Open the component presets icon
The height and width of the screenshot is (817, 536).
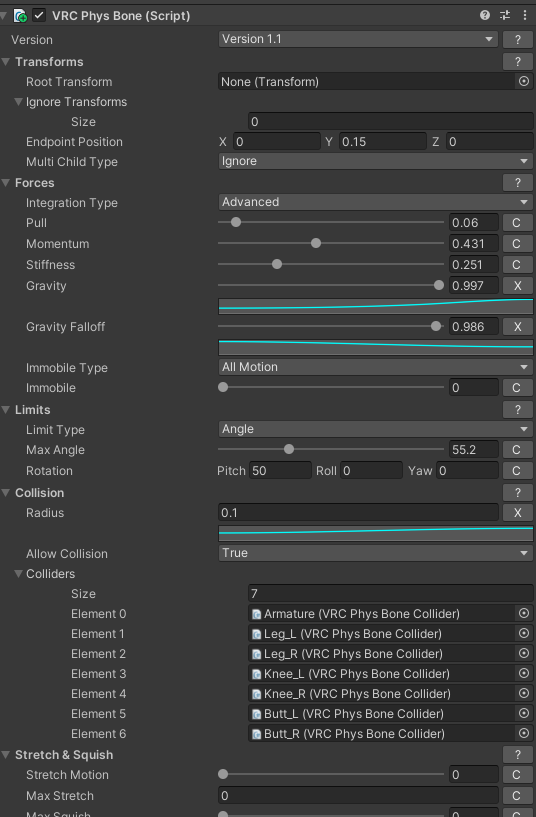[x=505, y=15]
